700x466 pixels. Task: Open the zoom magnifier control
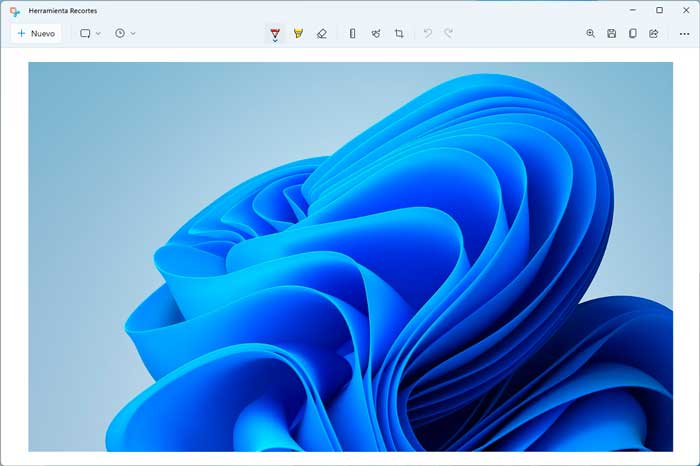(x=590, y=33)
